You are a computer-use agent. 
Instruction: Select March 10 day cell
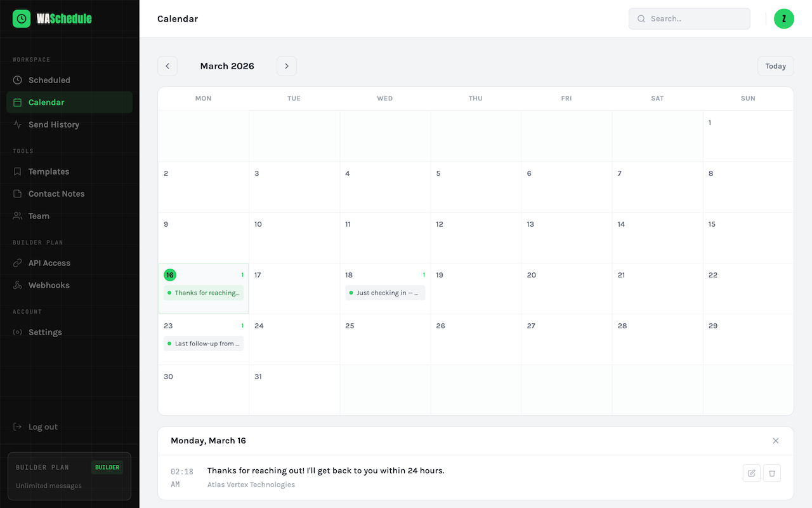coord(294,238)
